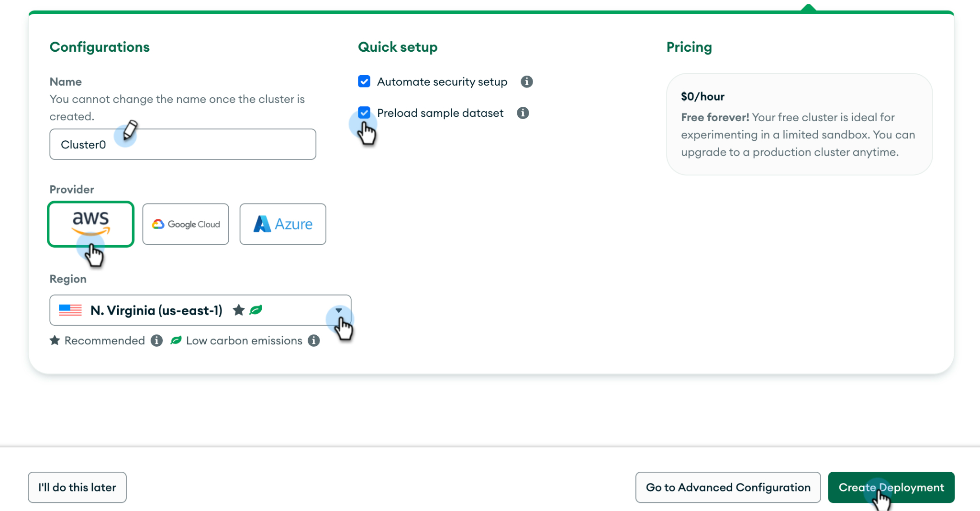Screen dimensions: 980x511
Task: Click the Create Deployment button
Action: coord(891,488)
